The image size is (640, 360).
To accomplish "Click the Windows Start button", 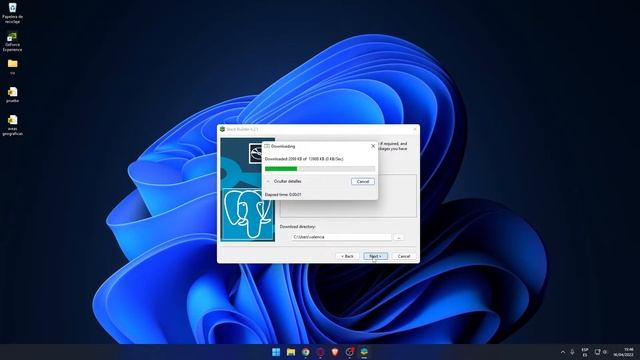I will pos(276,352).
